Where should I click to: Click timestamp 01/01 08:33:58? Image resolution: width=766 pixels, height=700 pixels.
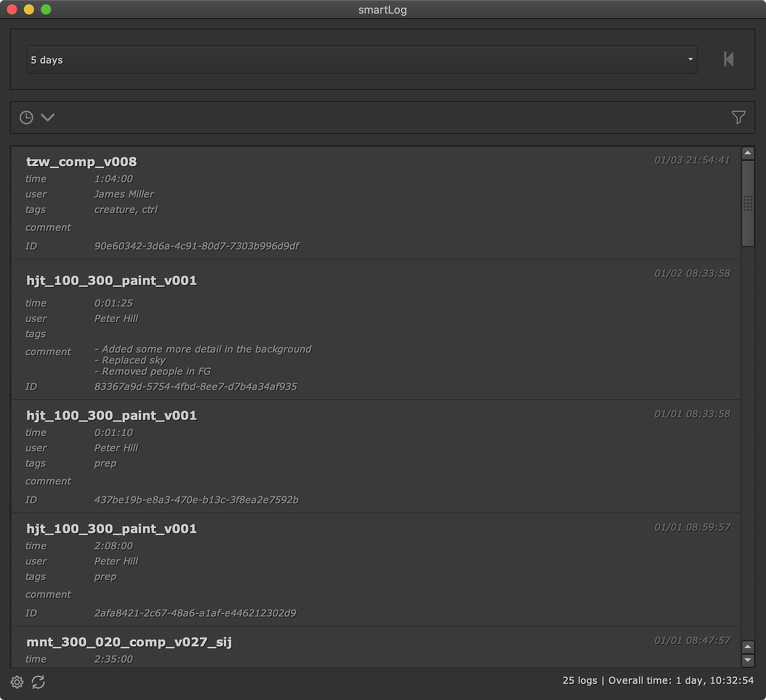point(692,414)
